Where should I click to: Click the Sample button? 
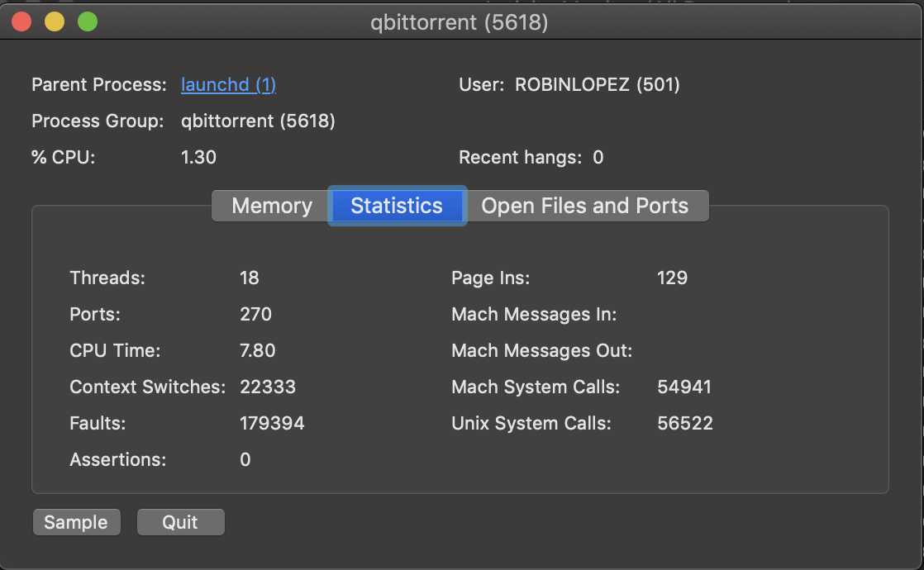pos(77,522)
